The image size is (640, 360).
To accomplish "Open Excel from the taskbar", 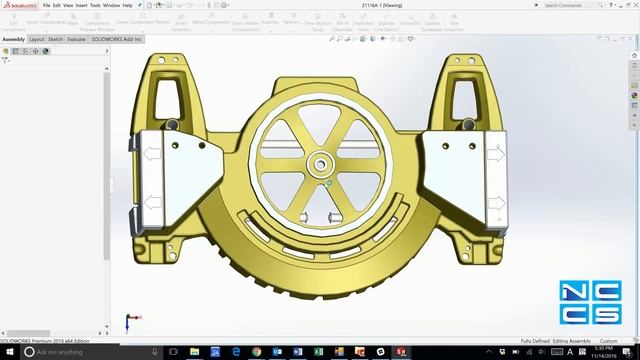I will (318, 352).
